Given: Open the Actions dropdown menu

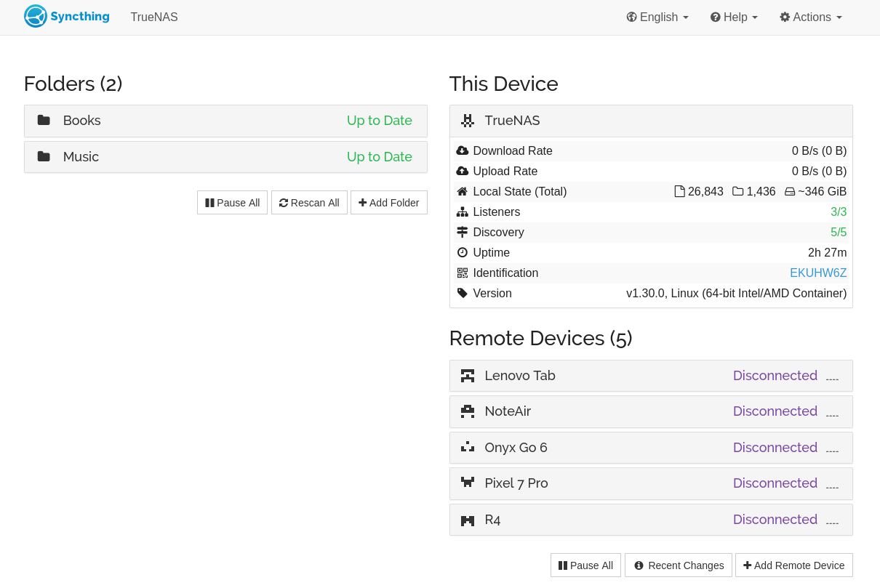Looking at the screenshot, I should click(x=811, y=17).
